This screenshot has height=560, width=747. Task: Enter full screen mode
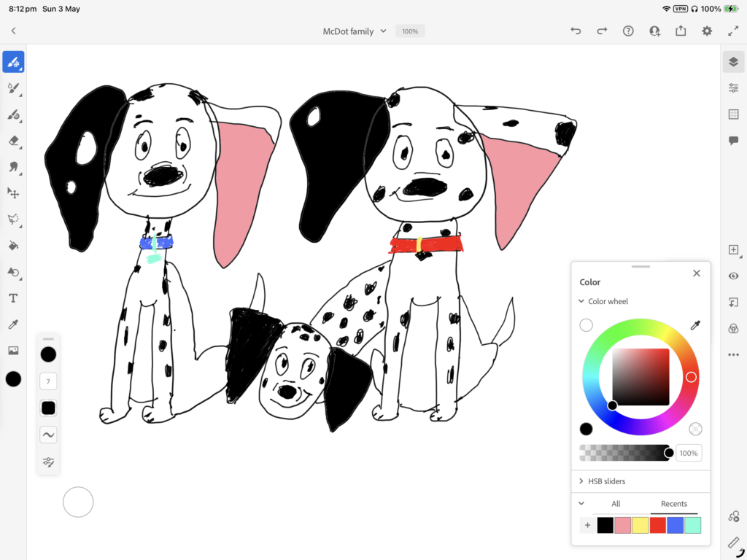(733, 31)
